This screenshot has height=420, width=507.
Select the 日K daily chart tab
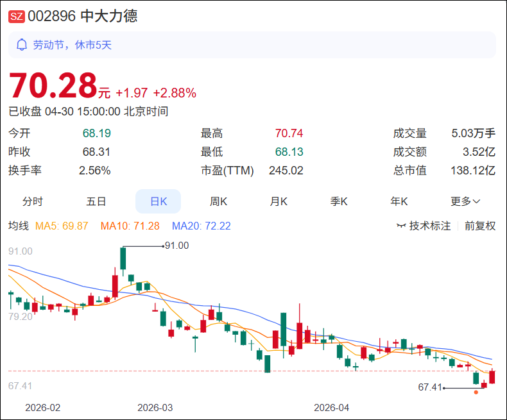click(x=158, y=201)
